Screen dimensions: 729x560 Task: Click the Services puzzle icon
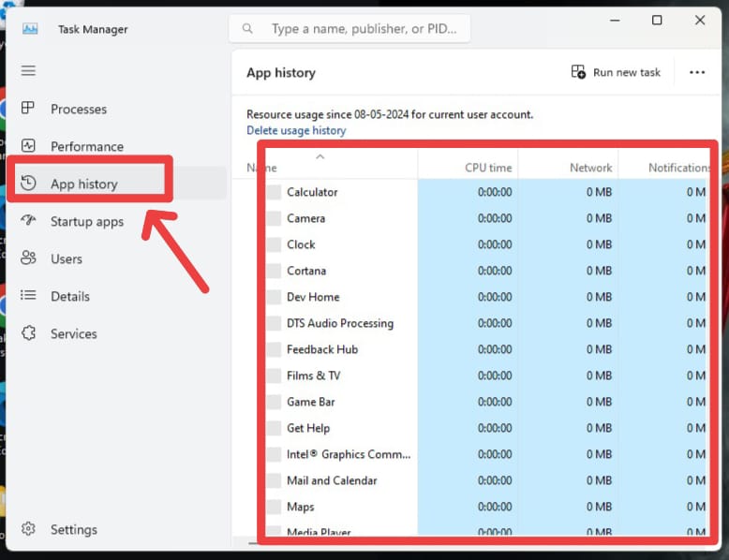click(x=28, y=332)
